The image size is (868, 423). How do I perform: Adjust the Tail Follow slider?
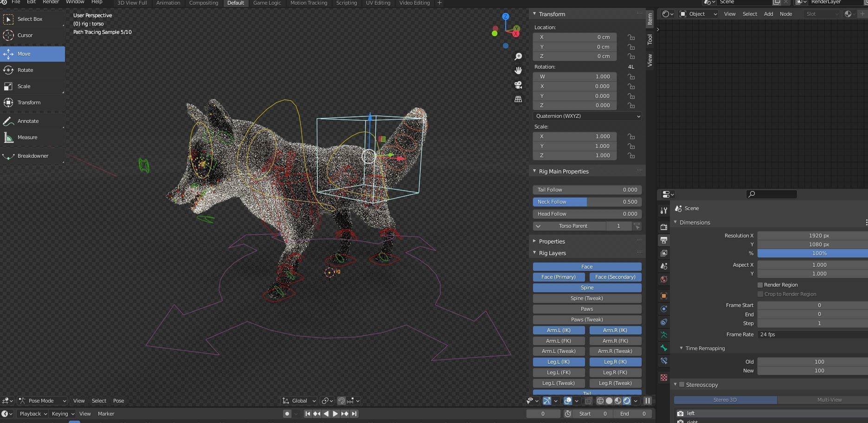click(x=587, y=190)
